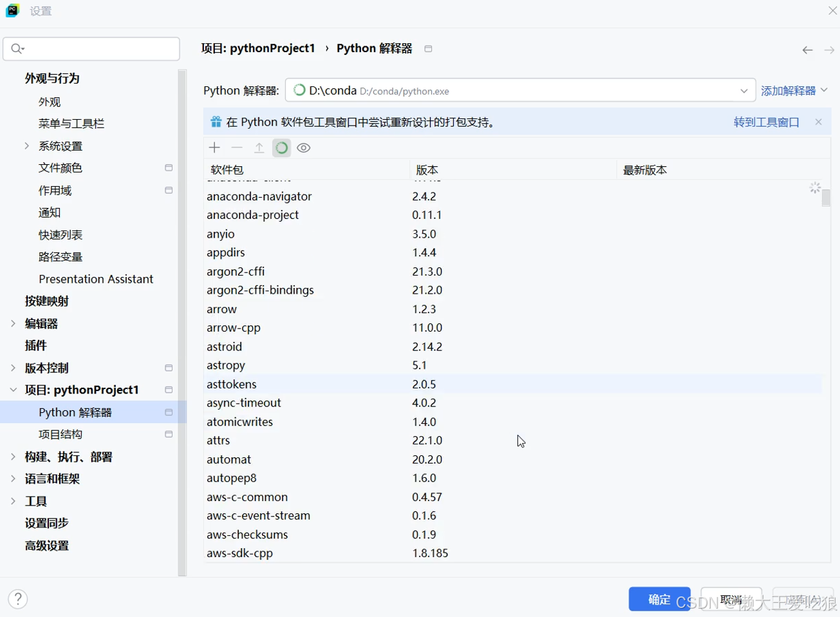Close the packaging tool window banner

[x=818, y=122]
